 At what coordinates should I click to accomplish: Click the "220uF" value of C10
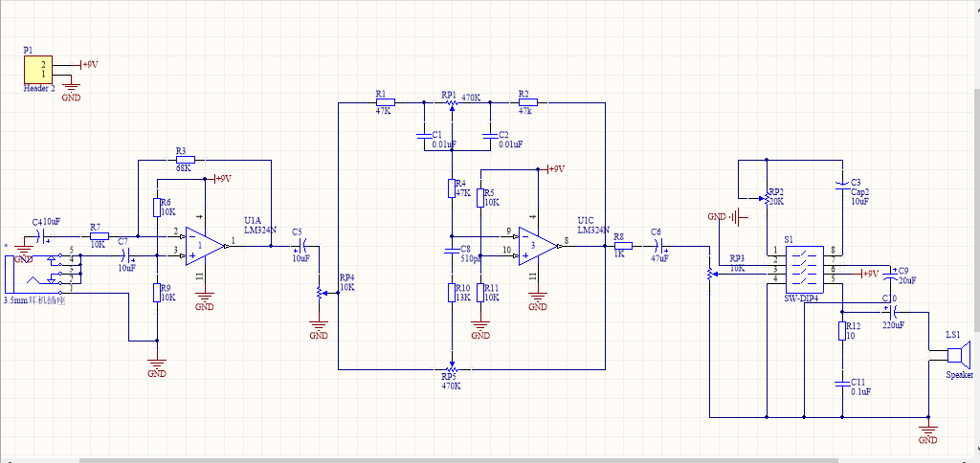(894, 325)
